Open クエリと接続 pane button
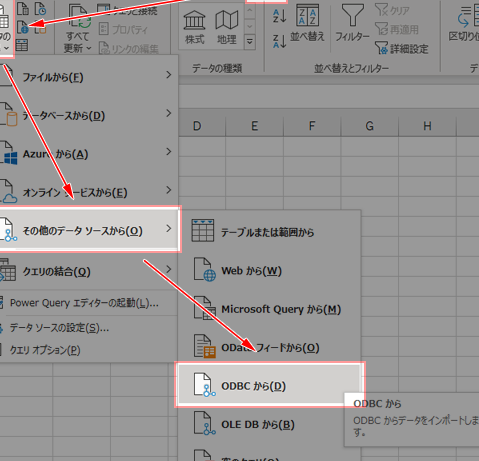The height and width of the screenshot is (461, 479). (x=128, y=11)
